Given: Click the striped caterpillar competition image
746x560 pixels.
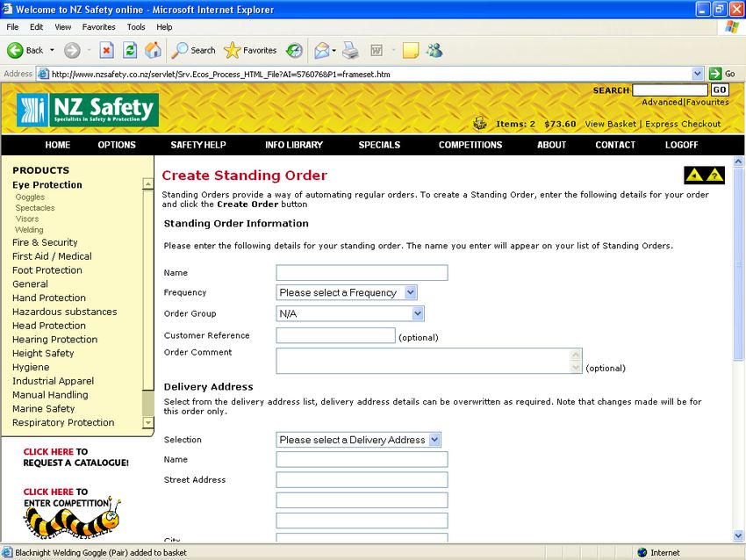Looking at the screenshot, I should pos(71,520).
